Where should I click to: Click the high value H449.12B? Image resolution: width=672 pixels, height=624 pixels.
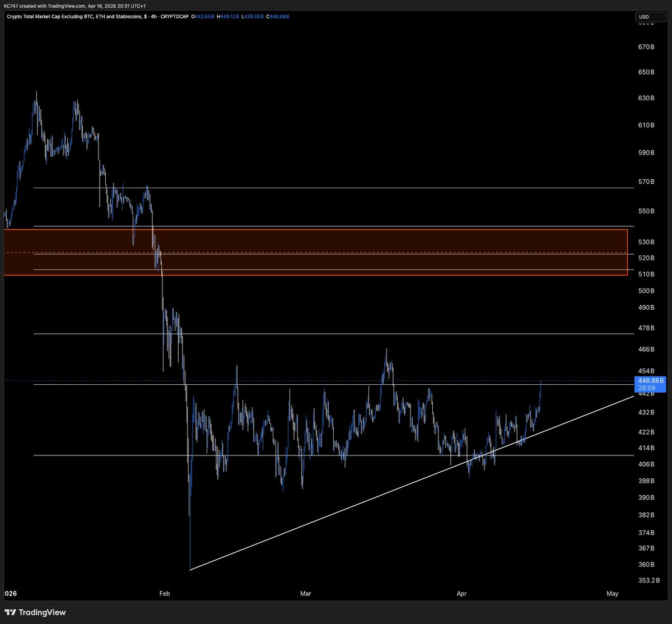click(x=228, y=16)
